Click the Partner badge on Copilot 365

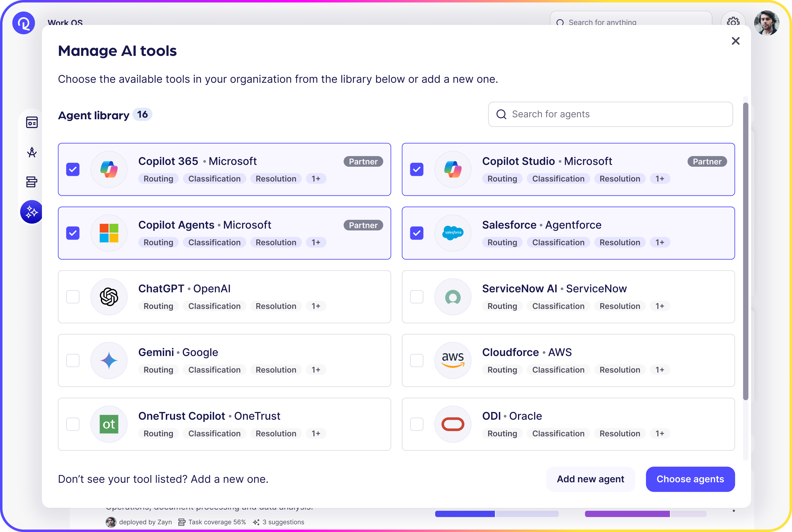[363, 161]
